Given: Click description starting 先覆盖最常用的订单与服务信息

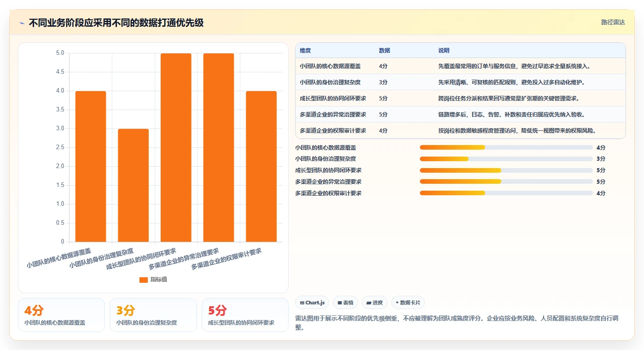Looking at the screenshot, I should point(514,66).
